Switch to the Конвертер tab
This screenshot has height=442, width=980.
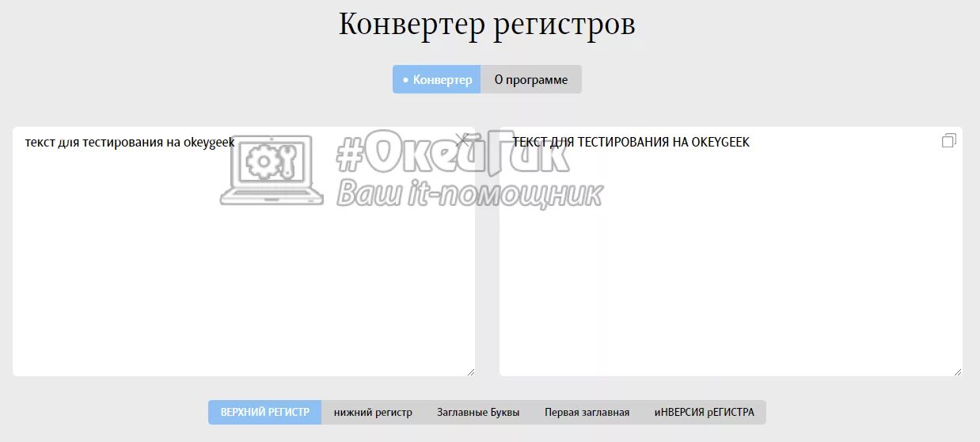point(437,79)
